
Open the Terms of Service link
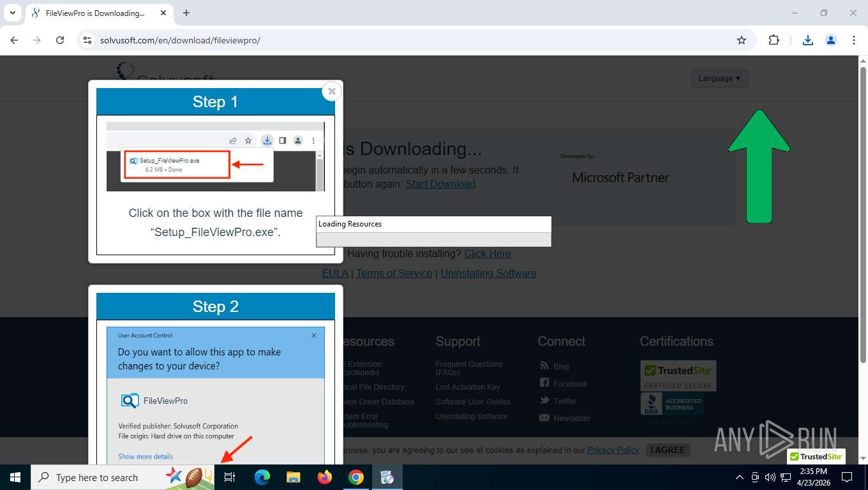pos(394,273)
